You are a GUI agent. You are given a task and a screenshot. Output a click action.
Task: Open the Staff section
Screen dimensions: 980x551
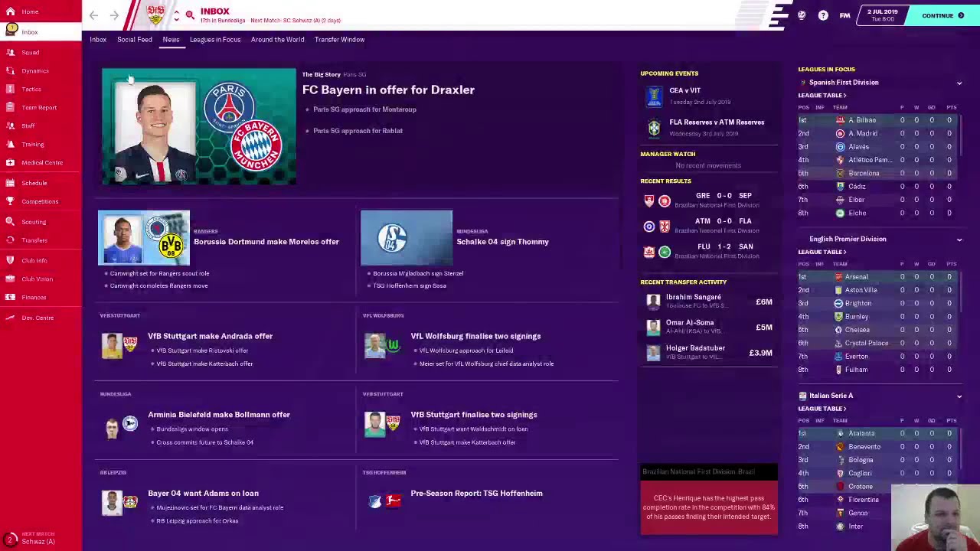pyautogui.click(x=28, y=126)
